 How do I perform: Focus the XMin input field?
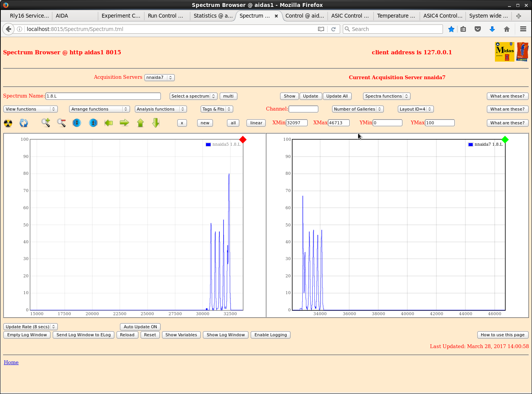coord(297,123)
